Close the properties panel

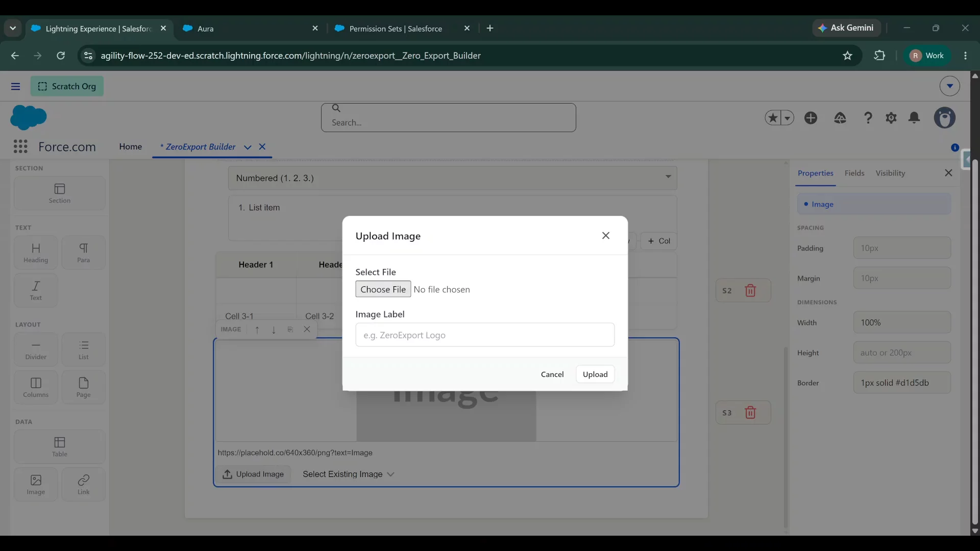pos(948,173)
